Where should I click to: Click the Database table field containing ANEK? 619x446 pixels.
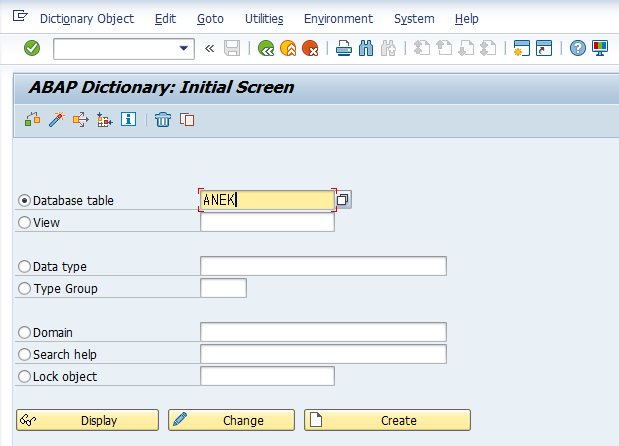click(x=267, y=200)
